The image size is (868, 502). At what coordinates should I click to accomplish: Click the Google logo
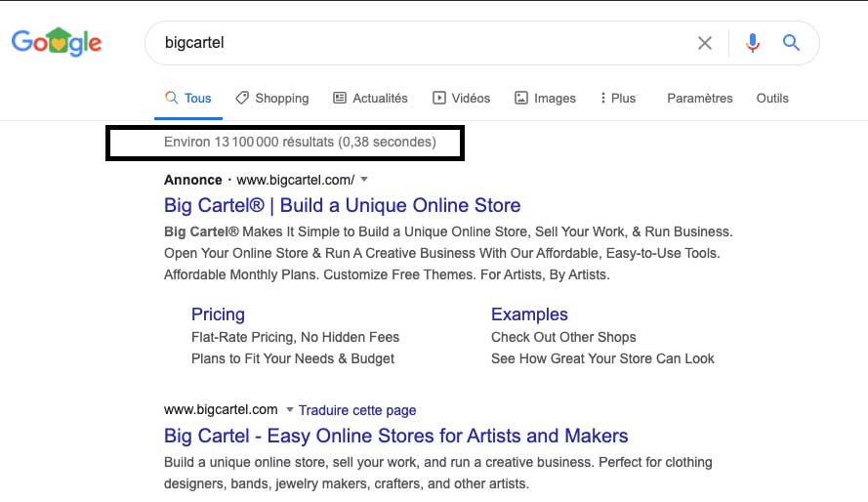57,42
